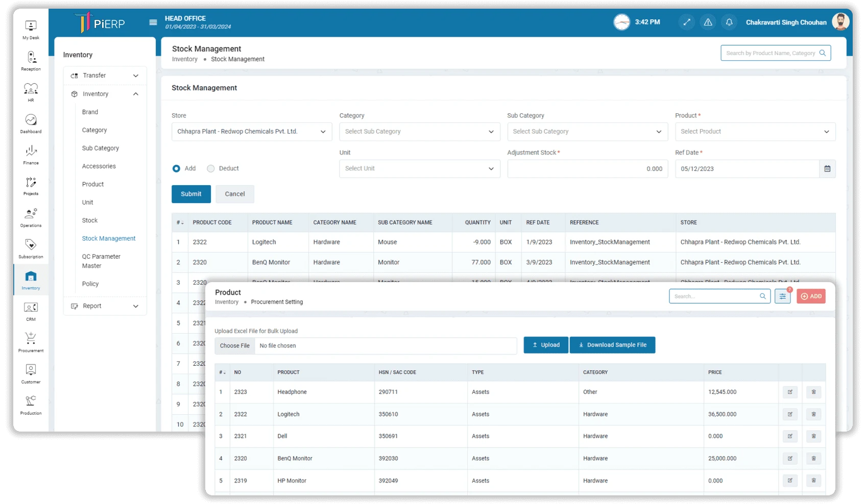Click the Choose File button
The image size is (866, 504).
pos(235,346)
